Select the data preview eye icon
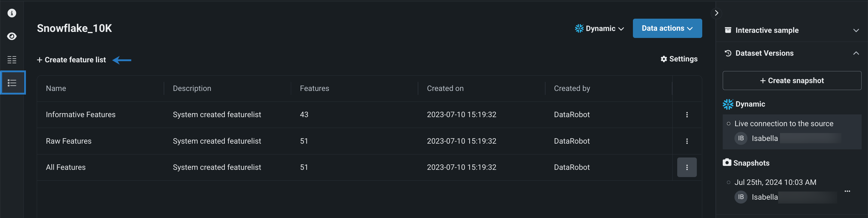This screenshot has width=868, height=218. pos(12,36)
